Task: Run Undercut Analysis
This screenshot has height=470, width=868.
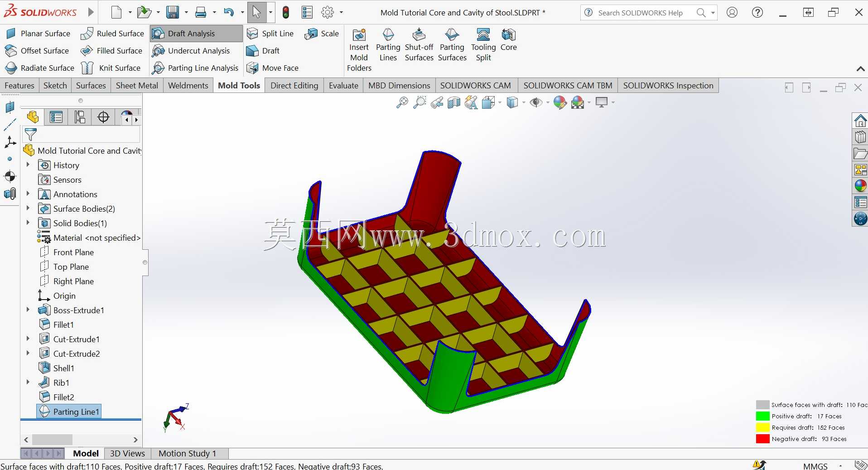Action: tap(191, 51)
